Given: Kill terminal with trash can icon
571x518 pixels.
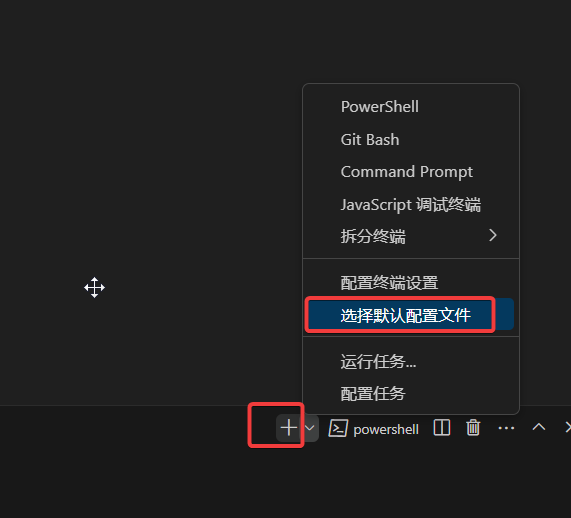Looking at the screenshot, I should point(473,428).
